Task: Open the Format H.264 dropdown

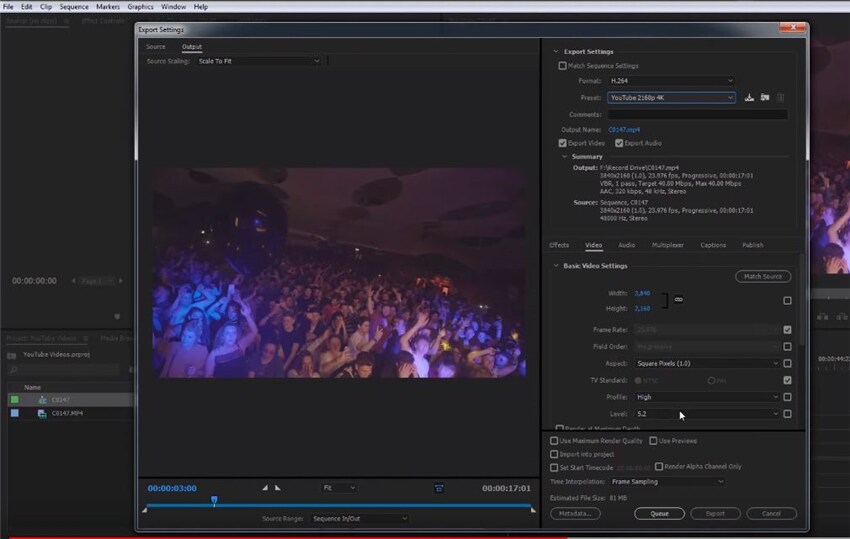Action: pyautogui.click(x=671, y=81)
